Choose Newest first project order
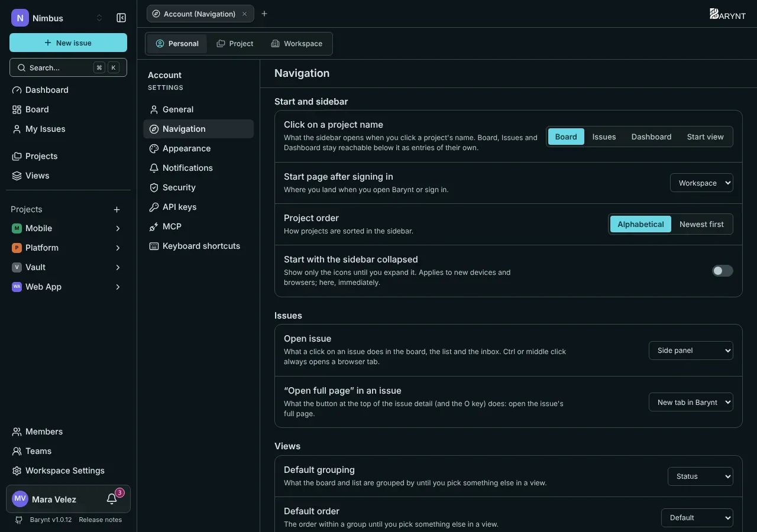Viewport: 757px width, 532px height. [x=701, y=224]
